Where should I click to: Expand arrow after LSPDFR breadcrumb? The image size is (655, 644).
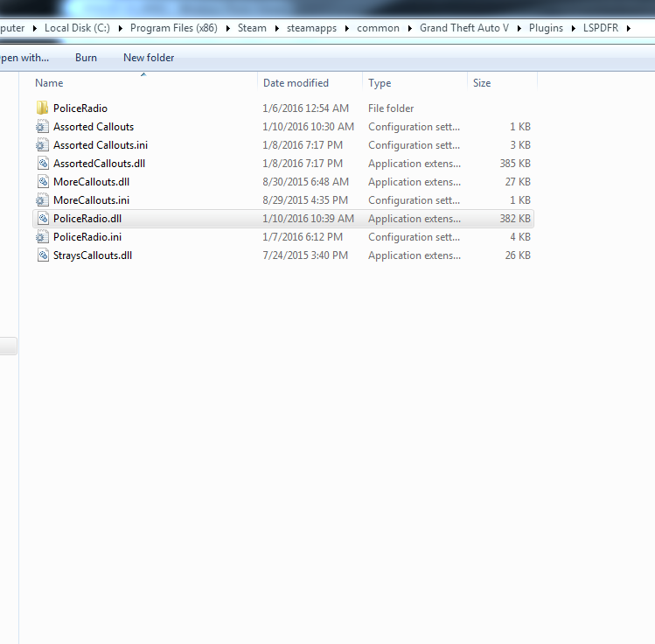[629, 28]
